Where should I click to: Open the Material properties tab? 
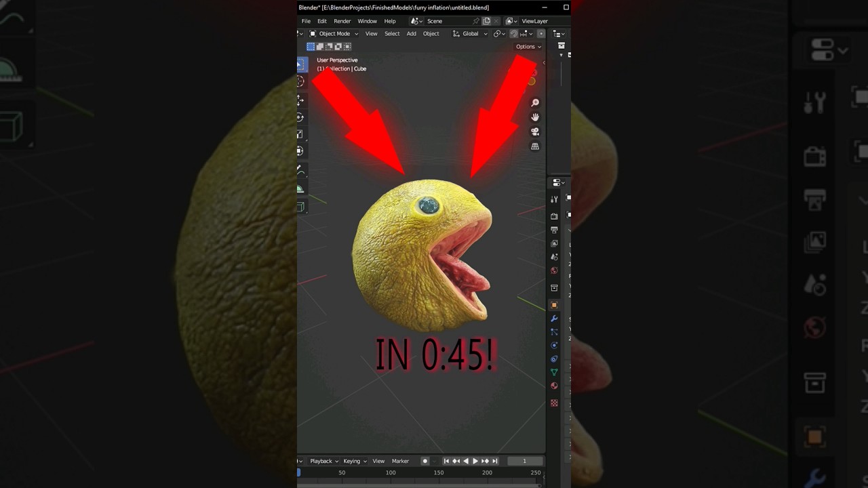tap(554, 386)
